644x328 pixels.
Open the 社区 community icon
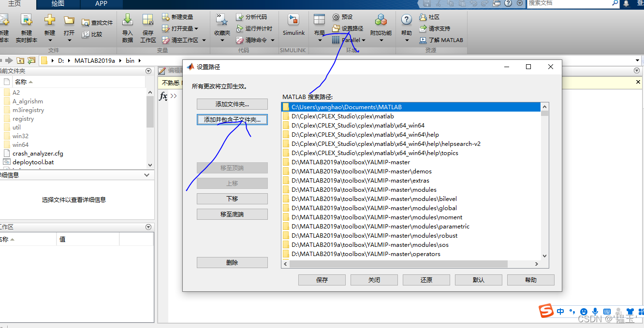pyautogui.click(x=423, y=17)
